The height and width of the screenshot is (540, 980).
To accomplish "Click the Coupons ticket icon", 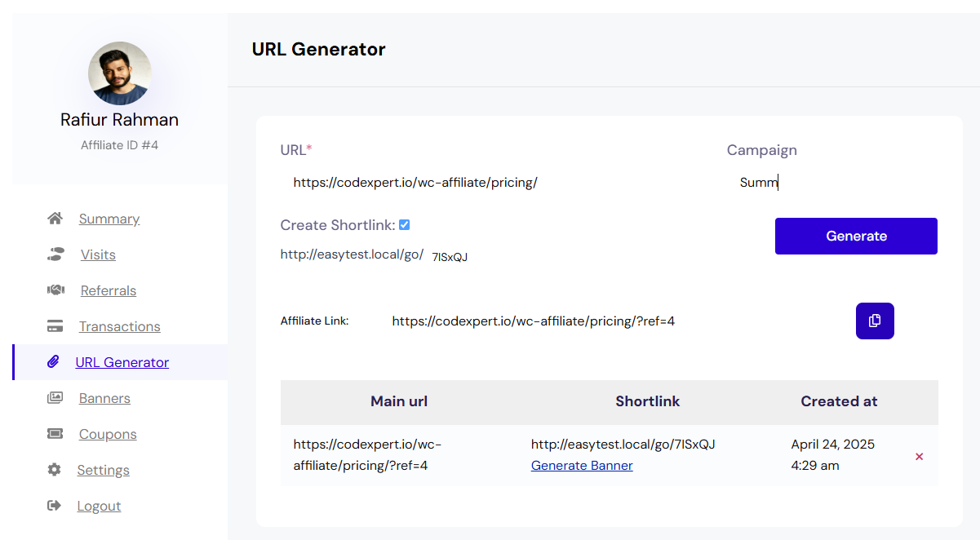I will pos(55,434).
